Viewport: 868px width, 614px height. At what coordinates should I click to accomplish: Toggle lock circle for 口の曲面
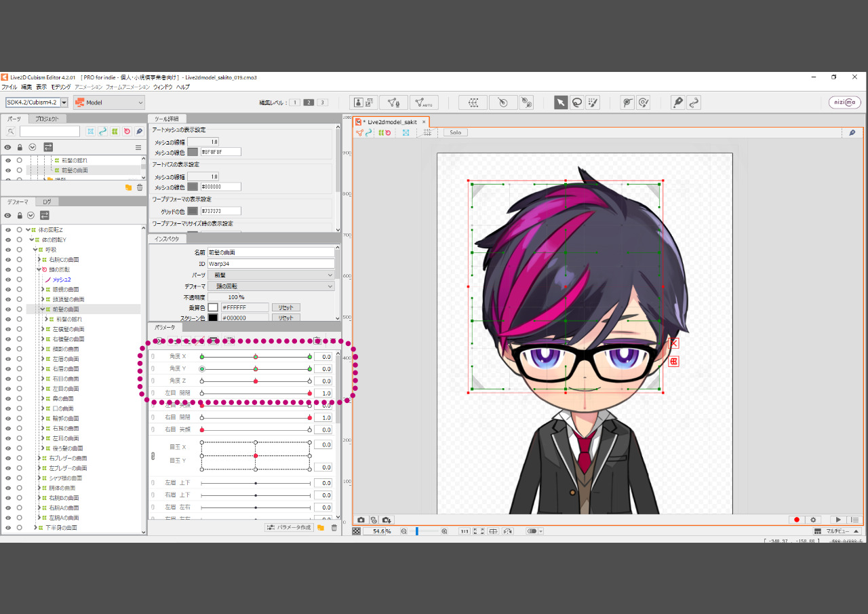click(x=20, y=408)
